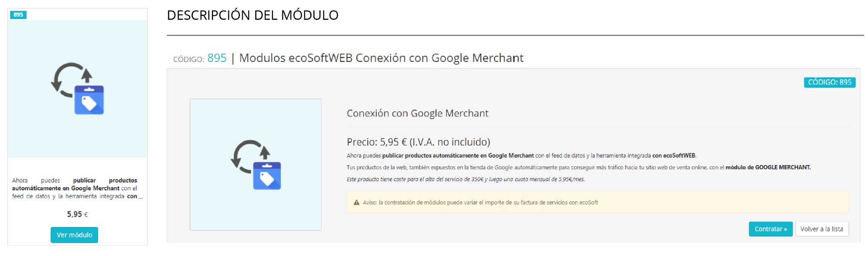Viewport: 868px width, 256px height.
Task: Click the Modulos ecoSoftWEB Conexión con Google Merchant title
Action: point(381,58)
